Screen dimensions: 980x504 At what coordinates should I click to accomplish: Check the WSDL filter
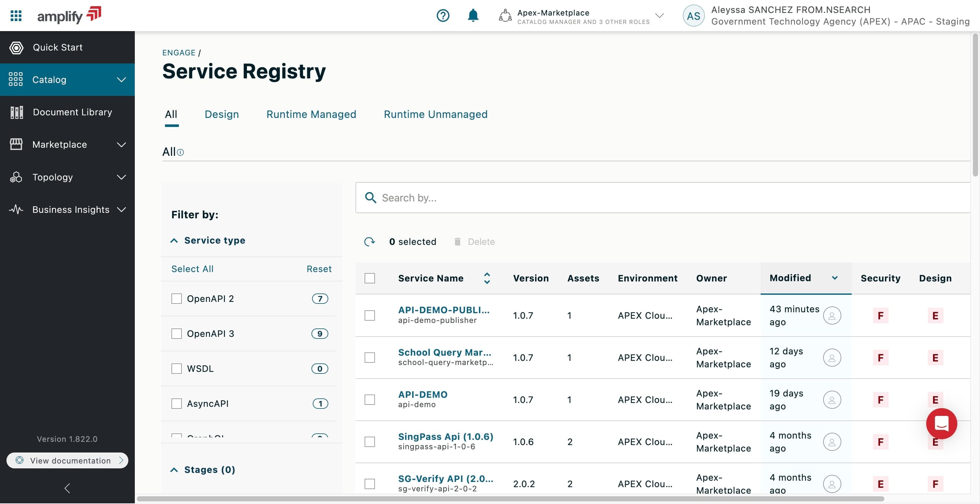[177, 369]
